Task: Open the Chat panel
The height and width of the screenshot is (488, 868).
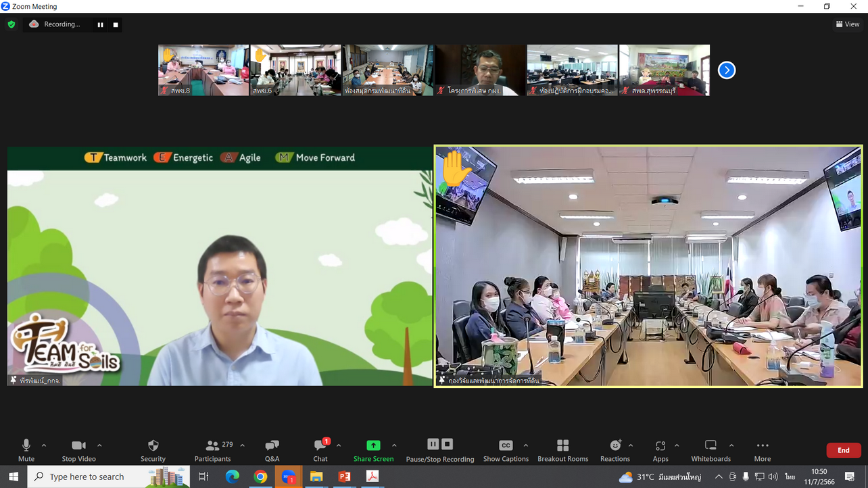Action: [x=320, y=450]
